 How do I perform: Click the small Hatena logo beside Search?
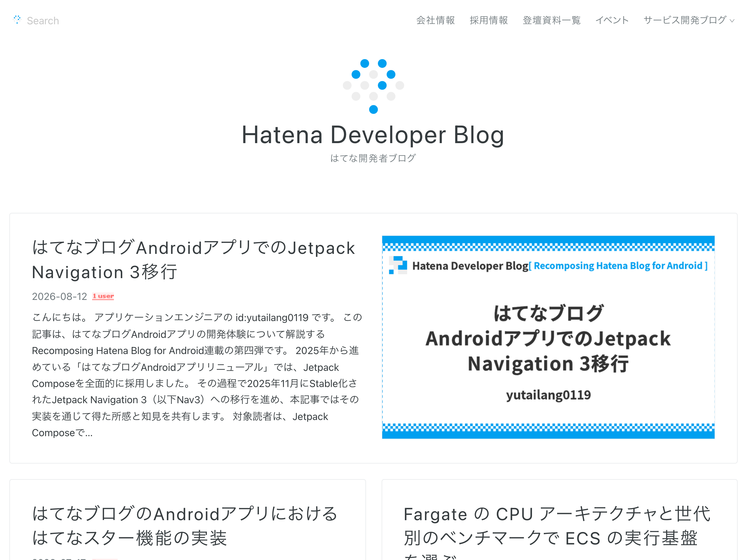17,20
